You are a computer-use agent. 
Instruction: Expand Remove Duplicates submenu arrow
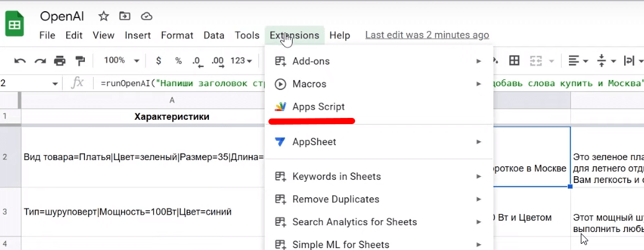coord(479,199)
